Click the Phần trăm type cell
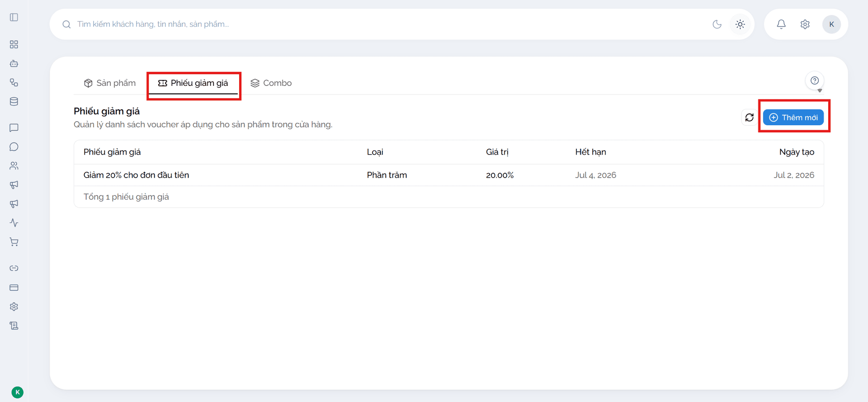This screenshot has width=868, height=402. click(387, 175)
